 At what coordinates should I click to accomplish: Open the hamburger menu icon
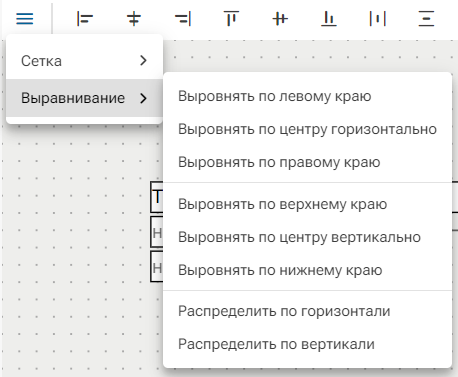pyautogui.click(x=25, y=19)
